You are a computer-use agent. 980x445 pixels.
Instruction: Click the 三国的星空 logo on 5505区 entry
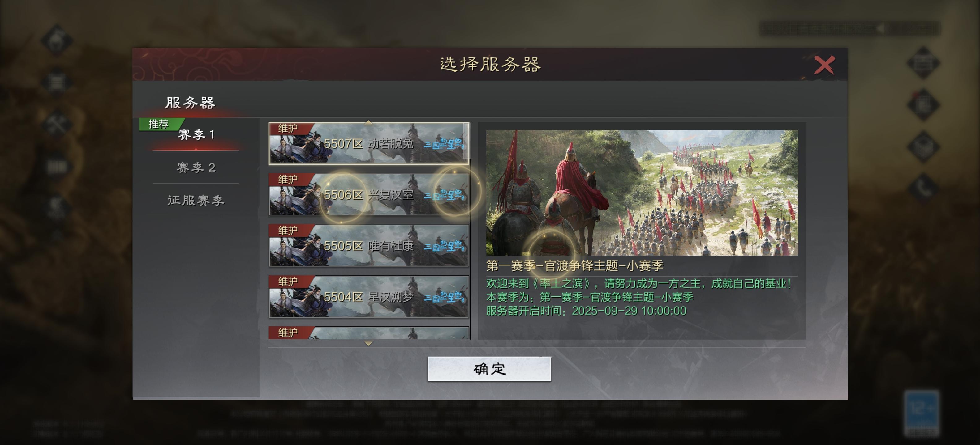pyautogui.click(x=444, y=246)
